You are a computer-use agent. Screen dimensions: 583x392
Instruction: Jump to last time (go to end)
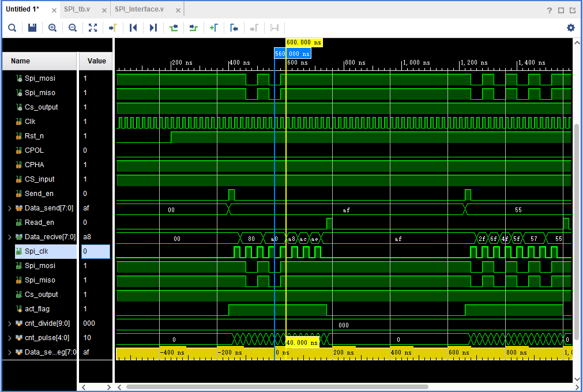pos(153,28)
